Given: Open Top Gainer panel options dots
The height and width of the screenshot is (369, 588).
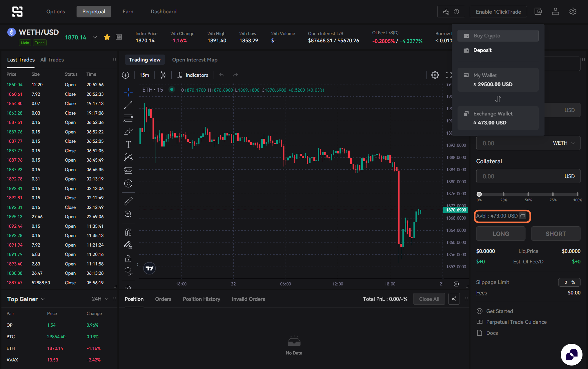Looking at the screenshot, I should tap(115, 299).
